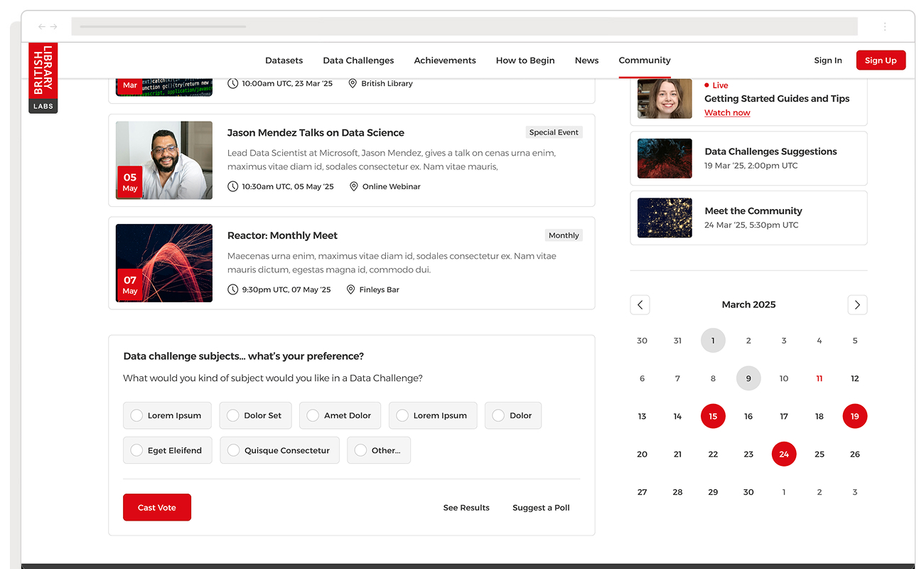
Task: Click clock icon on Jason Mendez event
Action: pyautogui.click(x=233, y=186)
